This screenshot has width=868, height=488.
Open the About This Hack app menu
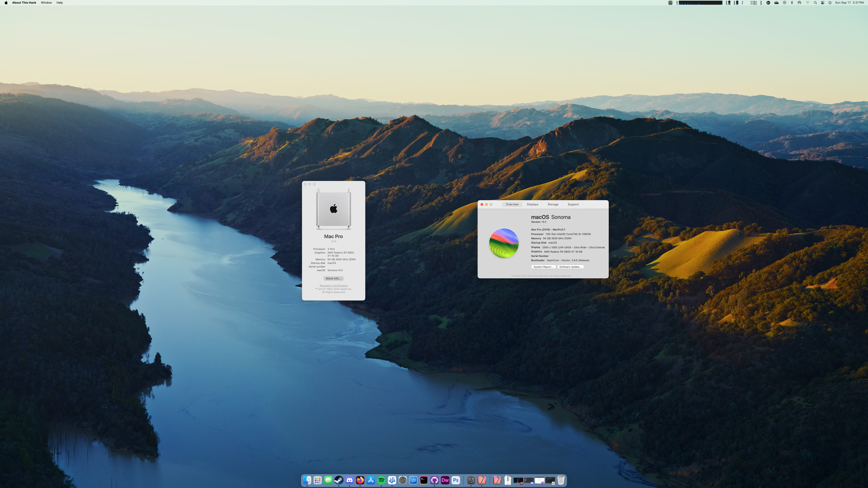24,3
